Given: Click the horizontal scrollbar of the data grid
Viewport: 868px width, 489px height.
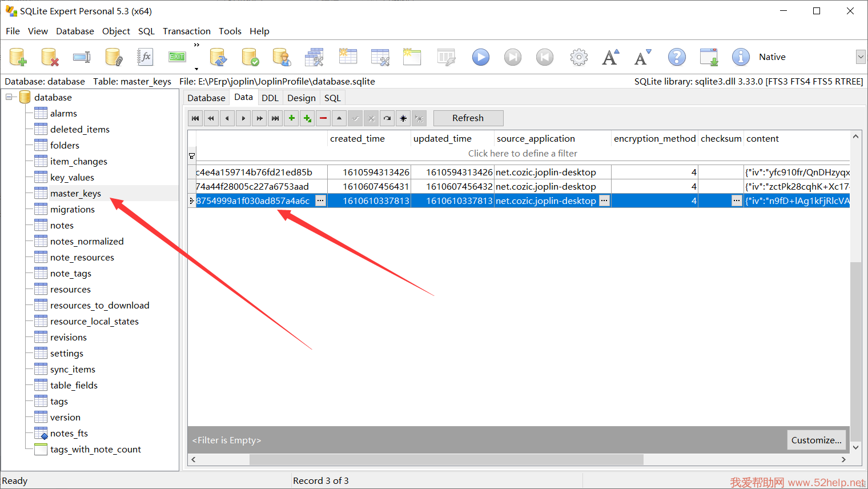Looking at the screenshot, I should click(445, 459).
